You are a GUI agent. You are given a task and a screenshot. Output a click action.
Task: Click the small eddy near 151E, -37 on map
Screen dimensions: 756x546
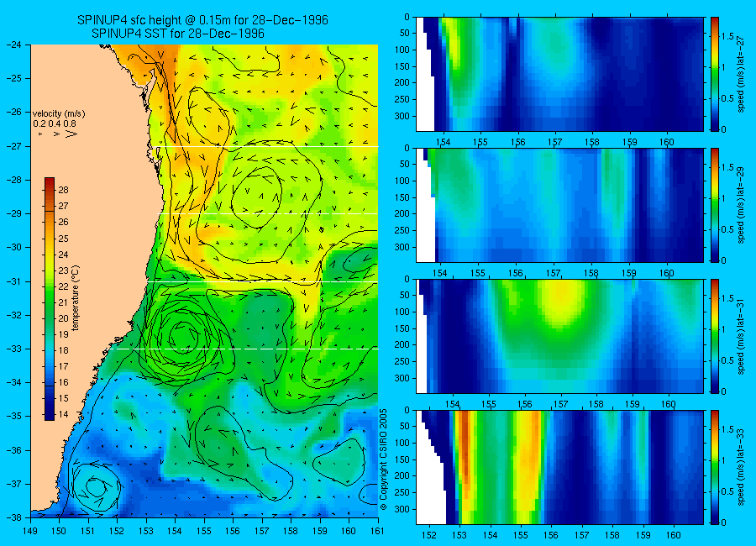click(96, 487)
